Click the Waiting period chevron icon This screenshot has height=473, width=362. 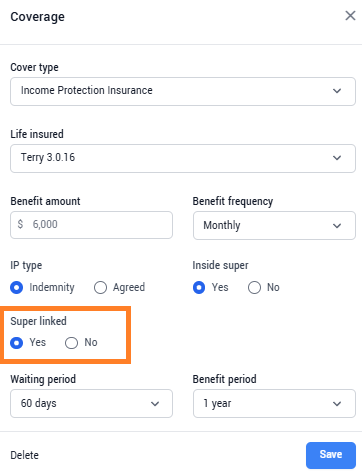click(155, 404)
